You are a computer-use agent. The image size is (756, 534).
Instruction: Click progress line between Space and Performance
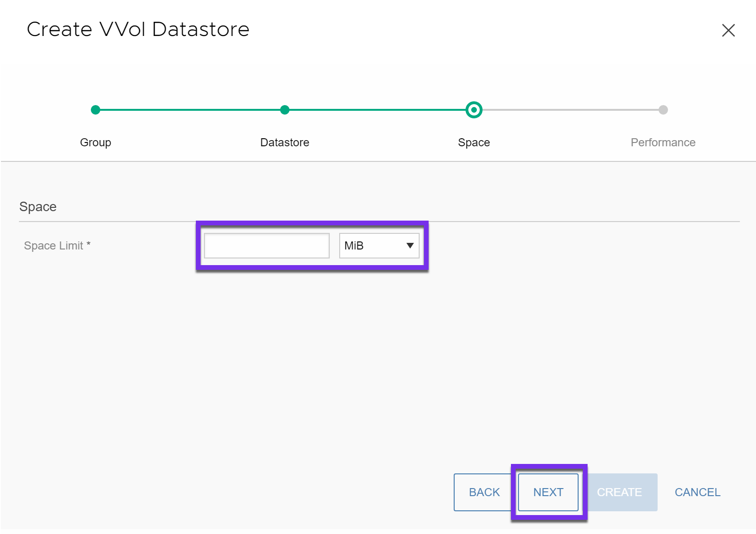click(568, 110)
